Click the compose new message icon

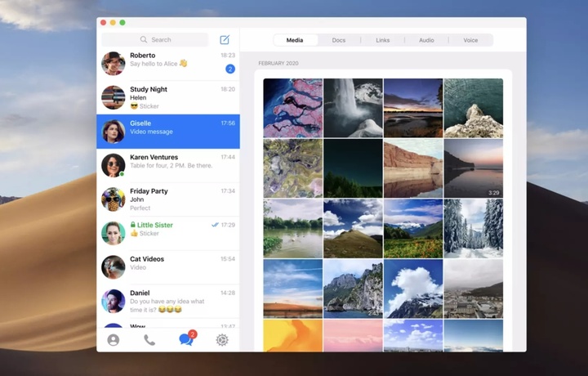(225, 39)
